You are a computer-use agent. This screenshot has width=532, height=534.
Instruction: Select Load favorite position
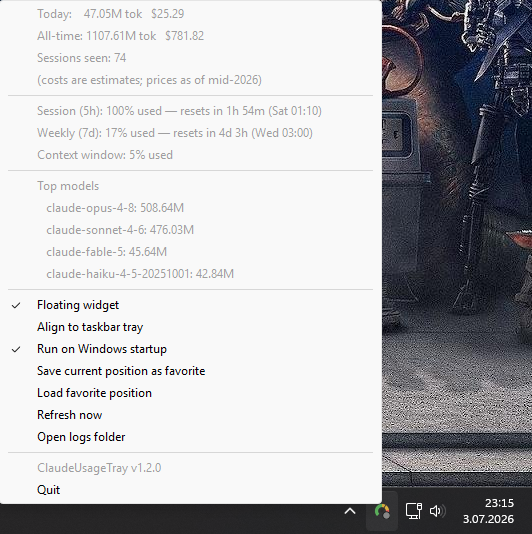coord(191,393)
